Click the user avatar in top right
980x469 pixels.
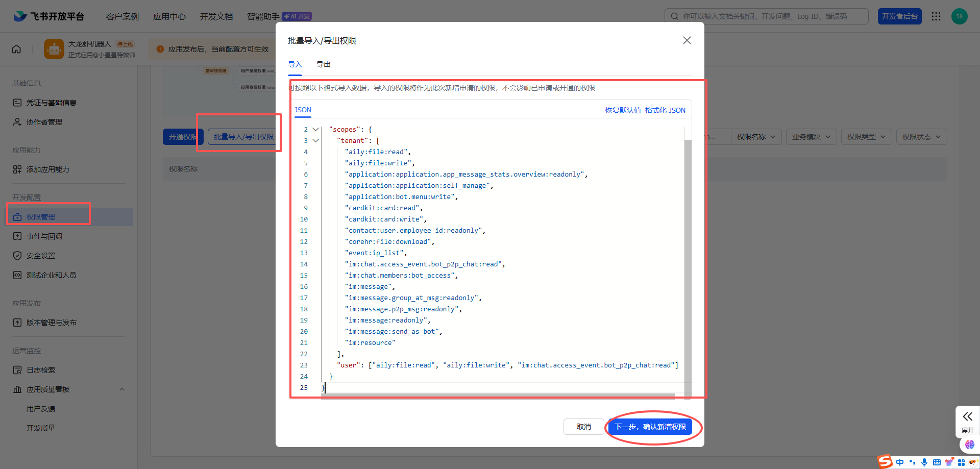[x=959, y=16]
